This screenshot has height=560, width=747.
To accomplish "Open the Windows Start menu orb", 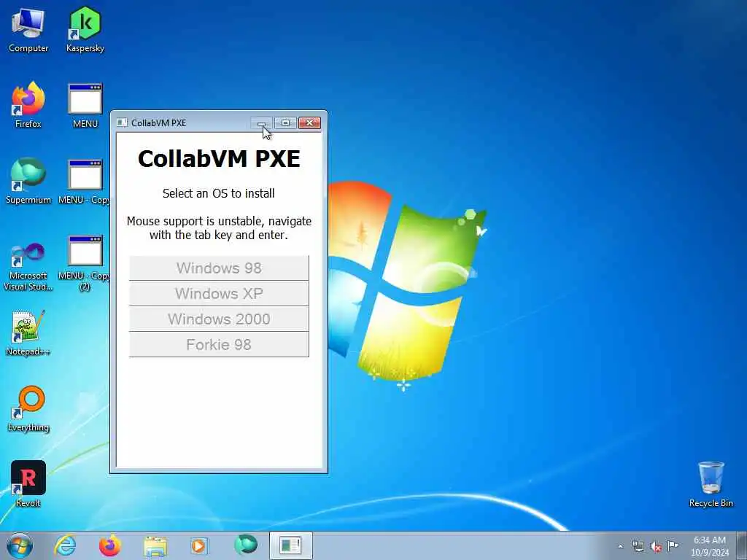I will (x=20, y=545).
